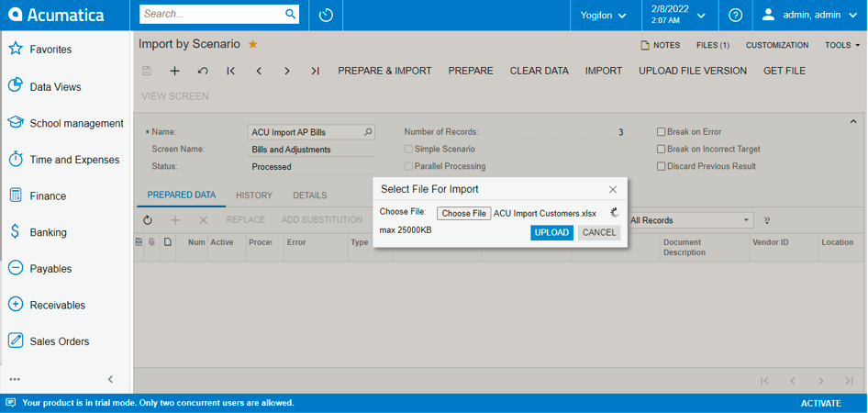Toggle the Discard Previous Result checkbox
The width and height of the screenshot is (868, 413).
pyautogui.click(x=661, y=166)
